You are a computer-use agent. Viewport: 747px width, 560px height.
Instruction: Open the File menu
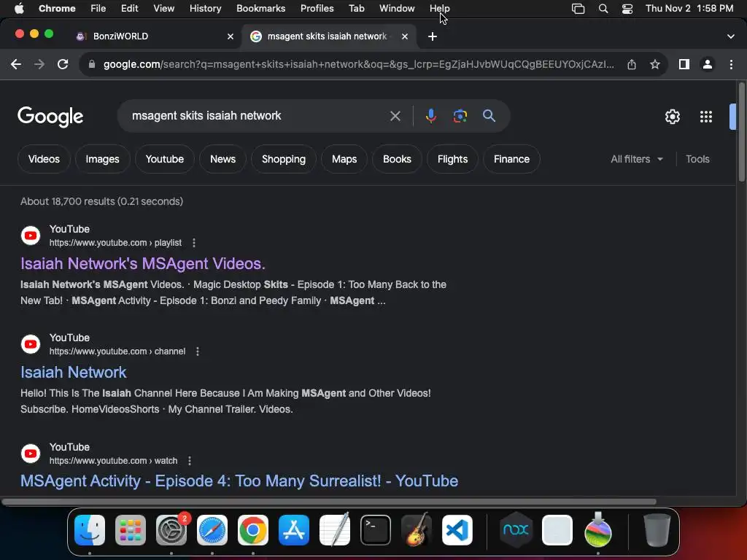click(98, 9)
